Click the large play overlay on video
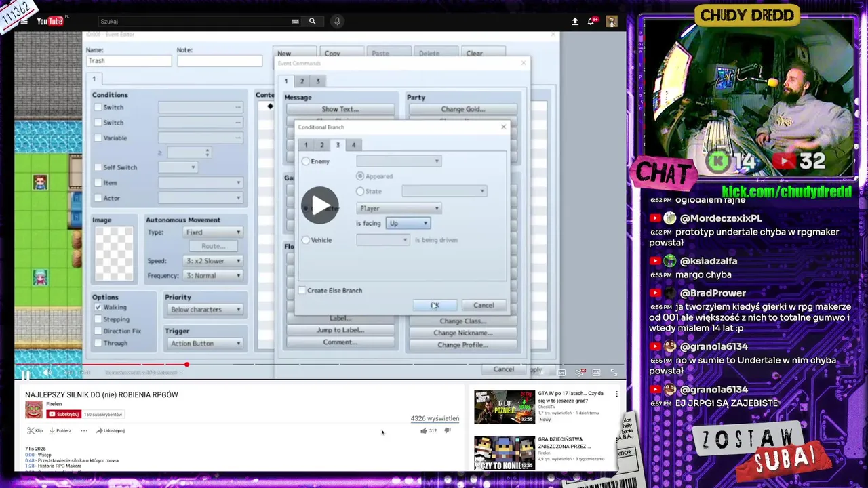The height and width of the screenshot is (488, 868). tap(320, 205)
